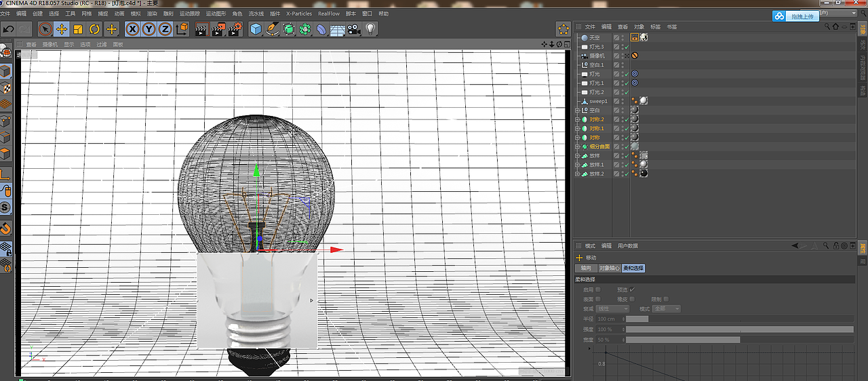This screenshot has height=381, width=868.
Task: Adjust the 强度 slider bar
Action: [740, 329]
